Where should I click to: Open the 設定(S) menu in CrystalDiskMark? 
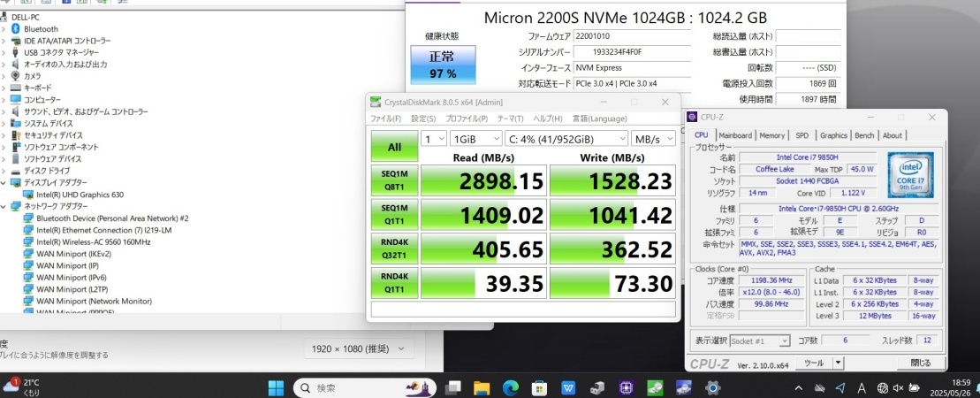point(423,119)
